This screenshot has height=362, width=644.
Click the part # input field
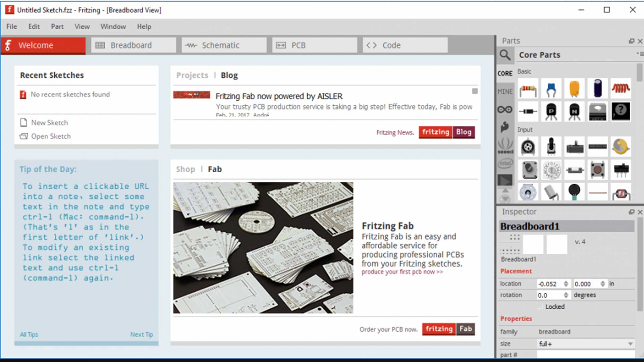[x=586, y=355]
